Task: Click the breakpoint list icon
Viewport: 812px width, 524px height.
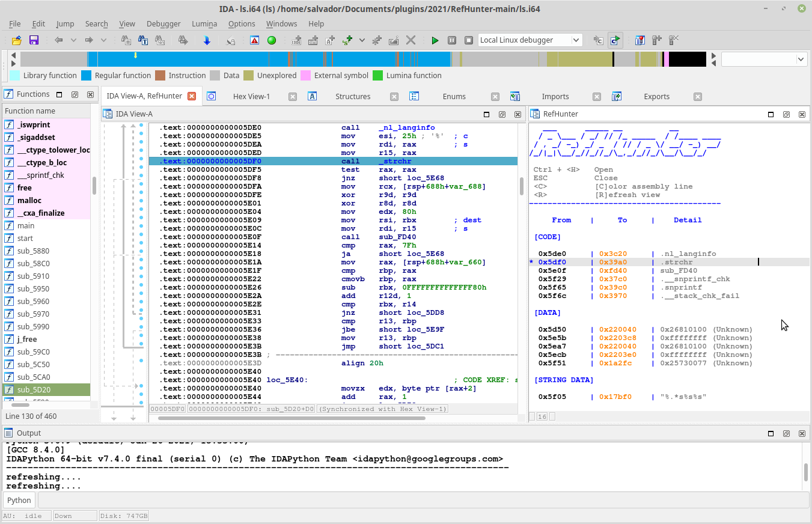Action: pyautogui.click(x=640, y=40)
